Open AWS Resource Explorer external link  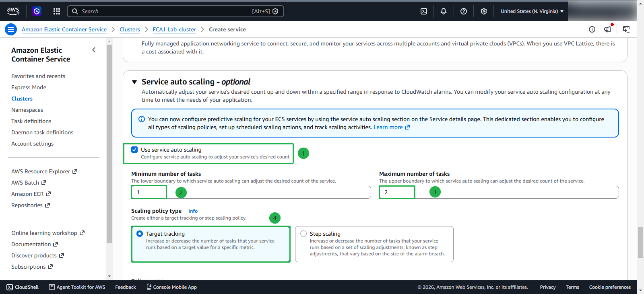point(44,171)
